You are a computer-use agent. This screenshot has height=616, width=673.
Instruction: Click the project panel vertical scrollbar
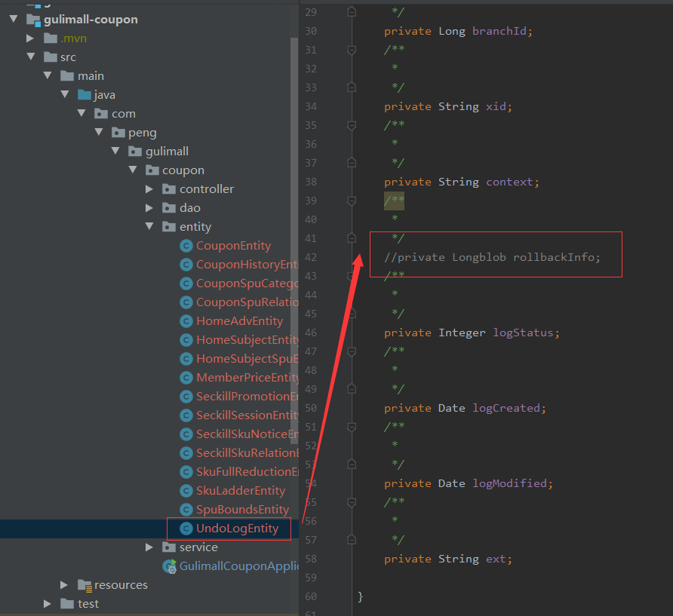pyautogui.click(x=294, y=241)
